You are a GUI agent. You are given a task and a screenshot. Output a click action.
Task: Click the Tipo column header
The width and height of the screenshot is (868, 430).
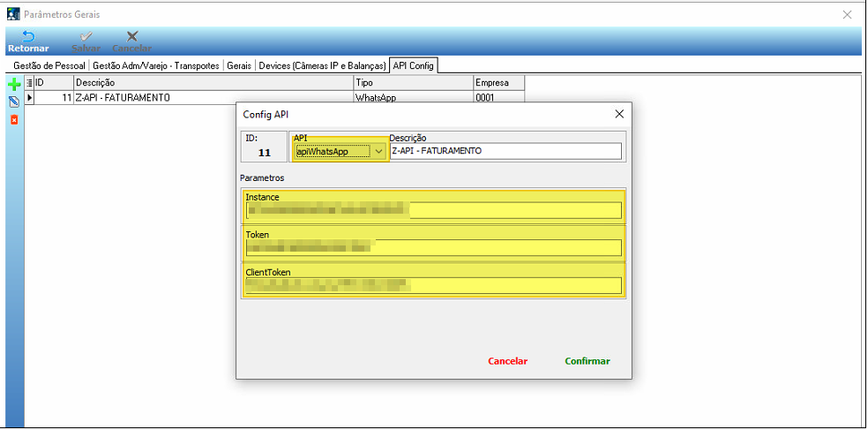click(x=414, y=83)
